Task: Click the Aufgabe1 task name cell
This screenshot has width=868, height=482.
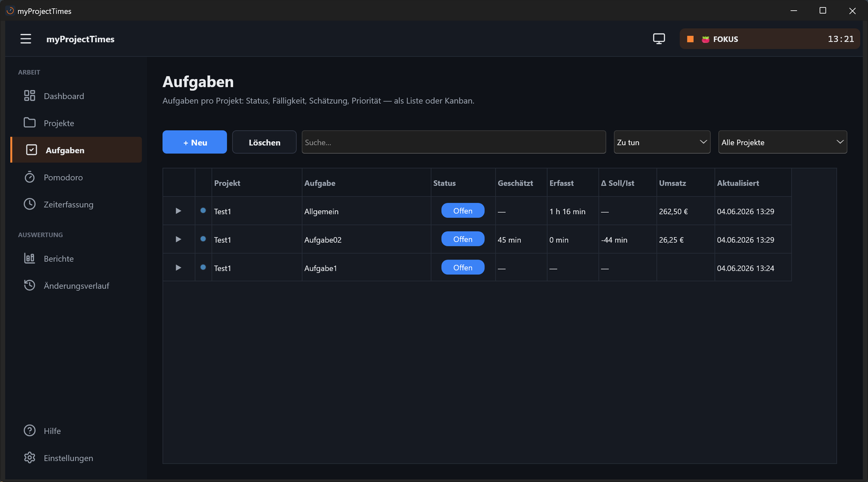Action: click(366, 268)
